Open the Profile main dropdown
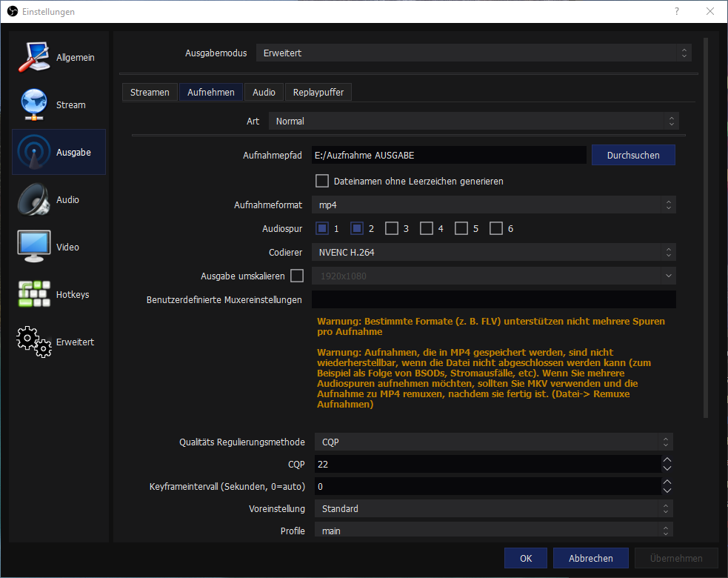Viewport: 728px width, 578px height. point(493,531)
